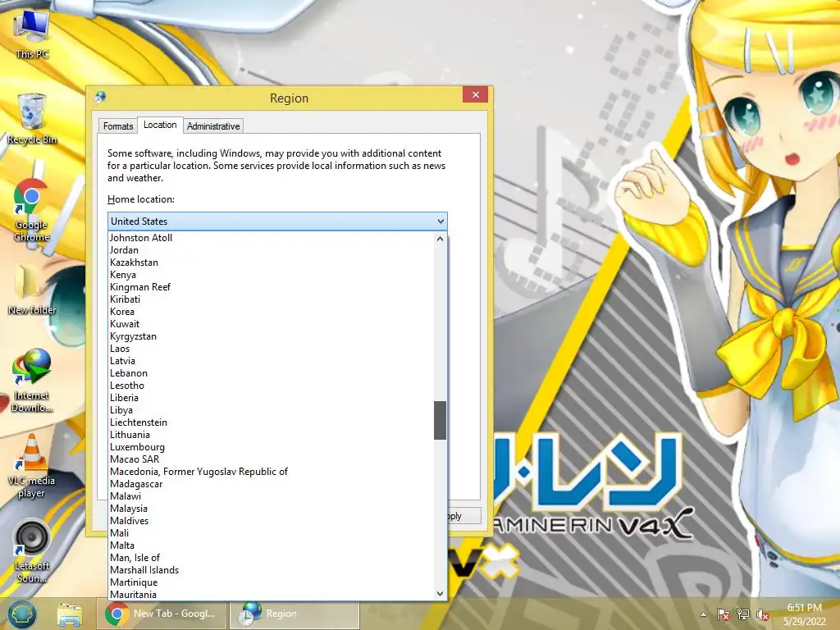The image size is (840, 630).
Task: Select Madagascar in the list
Action: coord(271,484)
